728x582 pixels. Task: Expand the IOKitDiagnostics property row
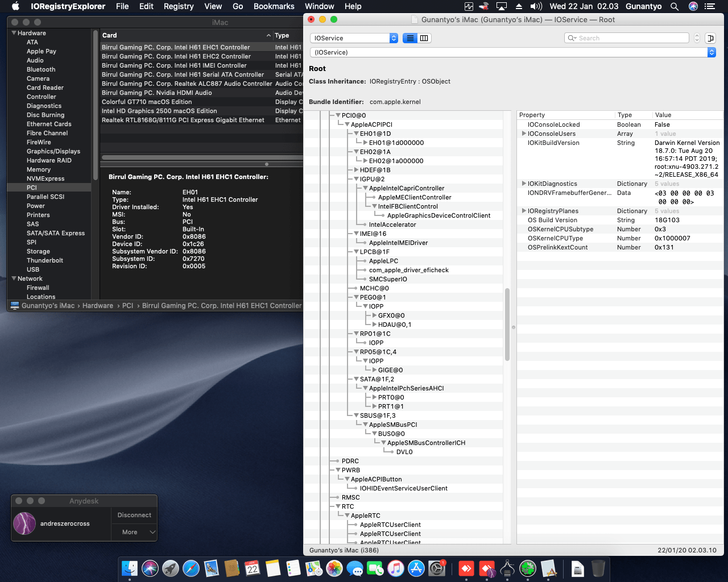pyautogui.click(x=524, y=184)
